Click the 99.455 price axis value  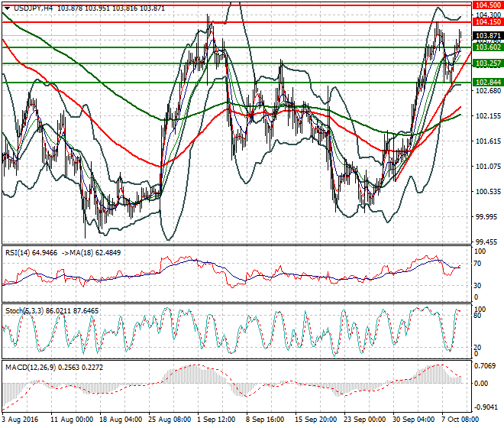click(488, 242)
